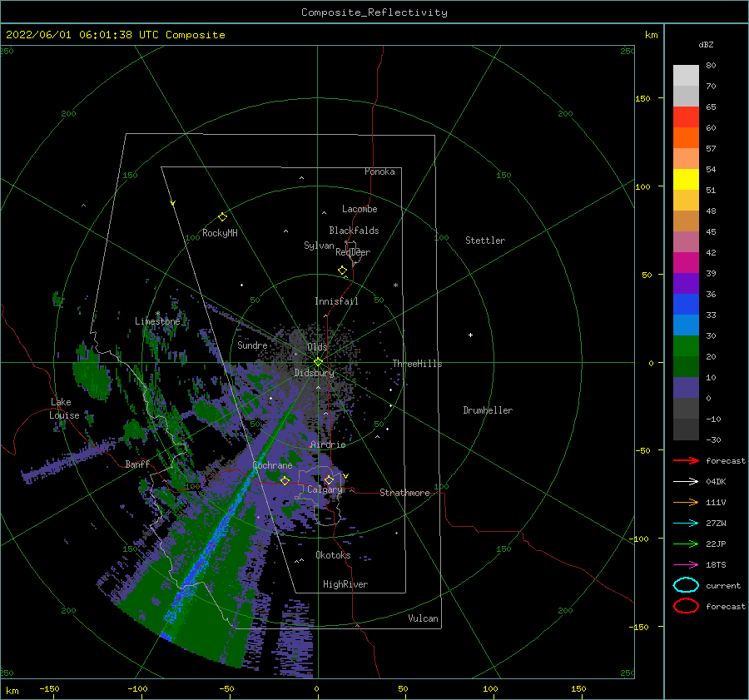Click the 80 dBZ light gray swatch
The width and height of the screenshot is (749, 700).
[x=686, y=76]
